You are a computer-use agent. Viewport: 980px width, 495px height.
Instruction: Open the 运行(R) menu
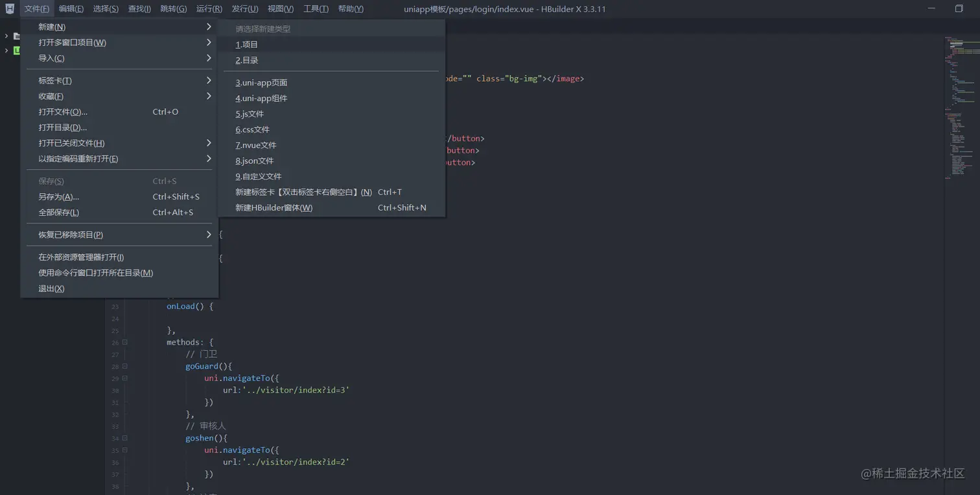pos(209,8)
